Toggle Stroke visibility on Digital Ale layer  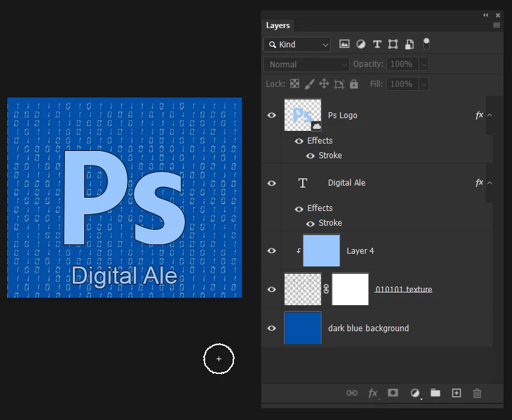click(x=310, y=224)
